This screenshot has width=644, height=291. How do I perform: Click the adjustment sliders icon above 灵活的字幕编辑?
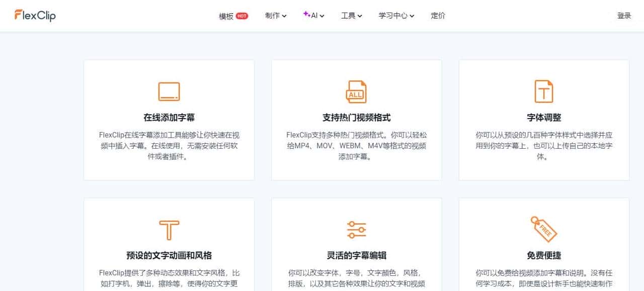pyautogui.click(x=356, y=229)
